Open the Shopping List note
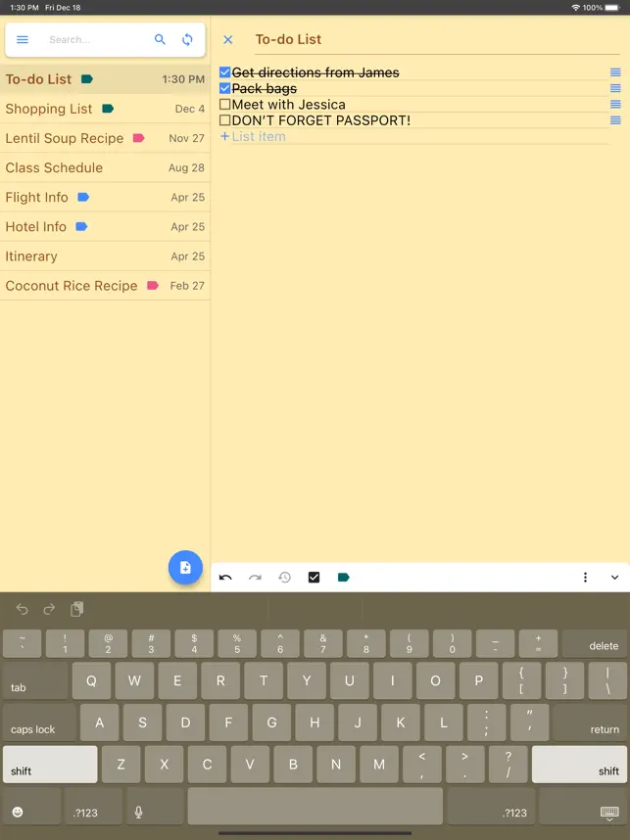 pos(105,109)
